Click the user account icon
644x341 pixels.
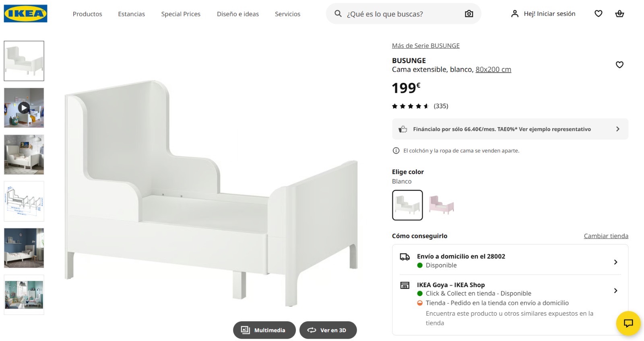(x=514, y=14)
